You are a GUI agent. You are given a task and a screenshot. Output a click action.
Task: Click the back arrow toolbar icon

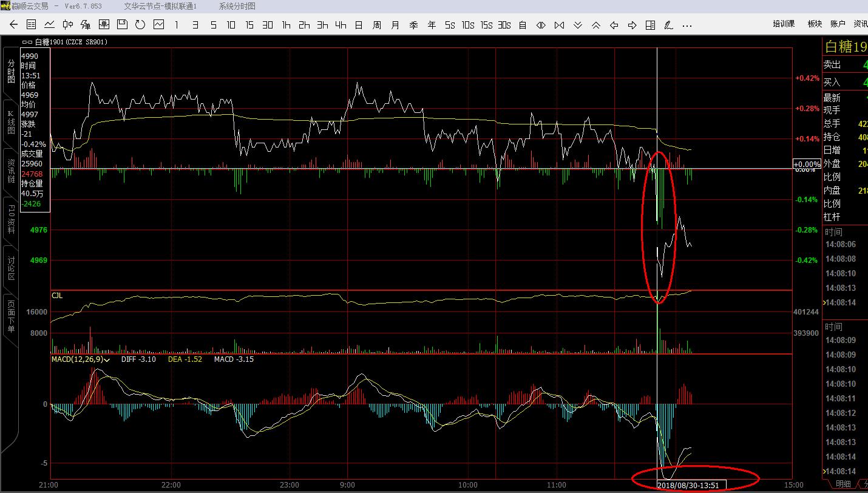13,25
